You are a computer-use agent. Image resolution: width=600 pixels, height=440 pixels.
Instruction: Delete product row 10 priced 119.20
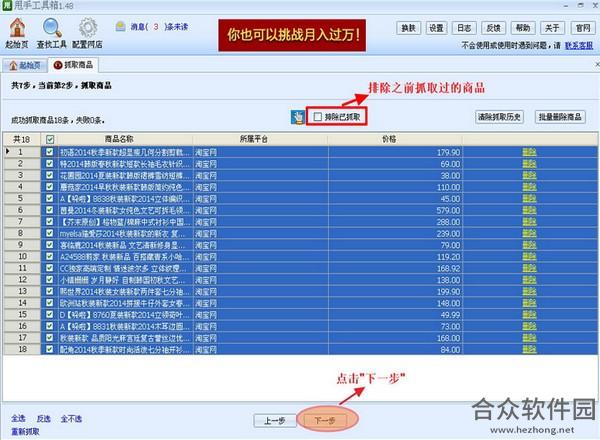point(529,257)
